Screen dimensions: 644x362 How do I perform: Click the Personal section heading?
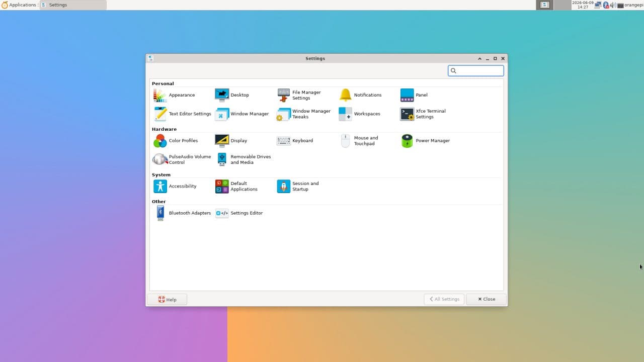pos(163,83)
